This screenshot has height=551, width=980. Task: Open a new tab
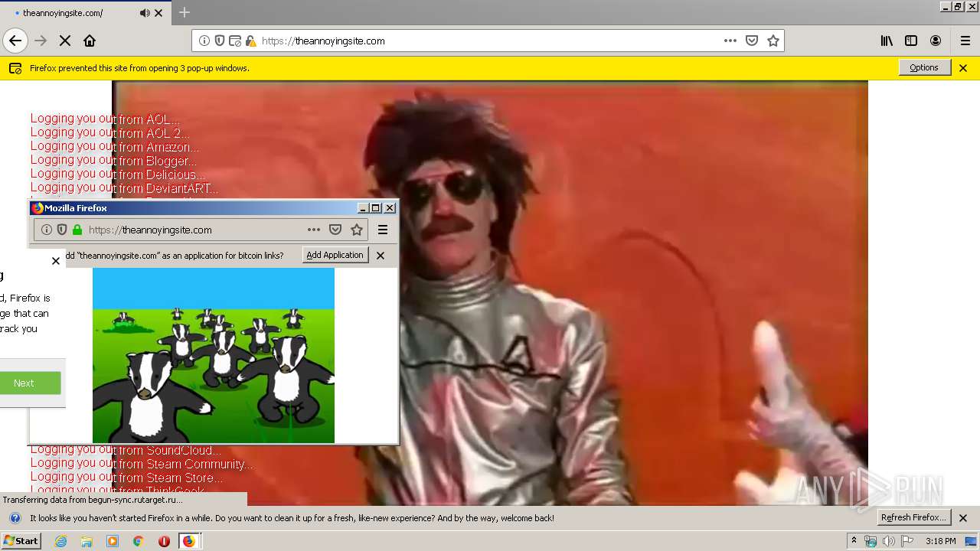coord(185,12)
